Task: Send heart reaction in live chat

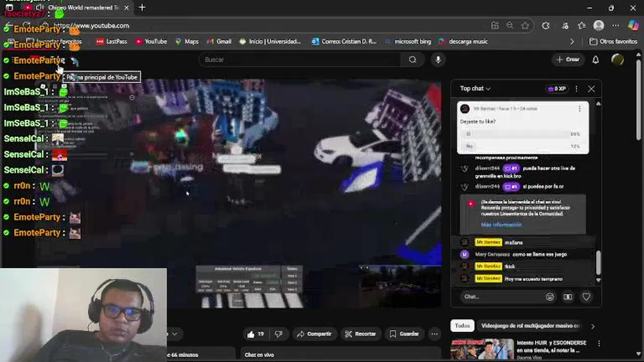Action: point(586,297)
